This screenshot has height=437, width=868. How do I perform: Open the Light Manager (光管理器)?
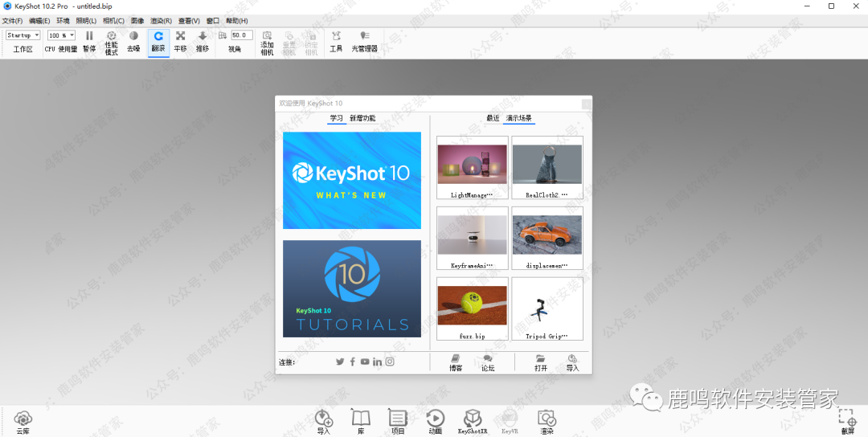point(364,36)
